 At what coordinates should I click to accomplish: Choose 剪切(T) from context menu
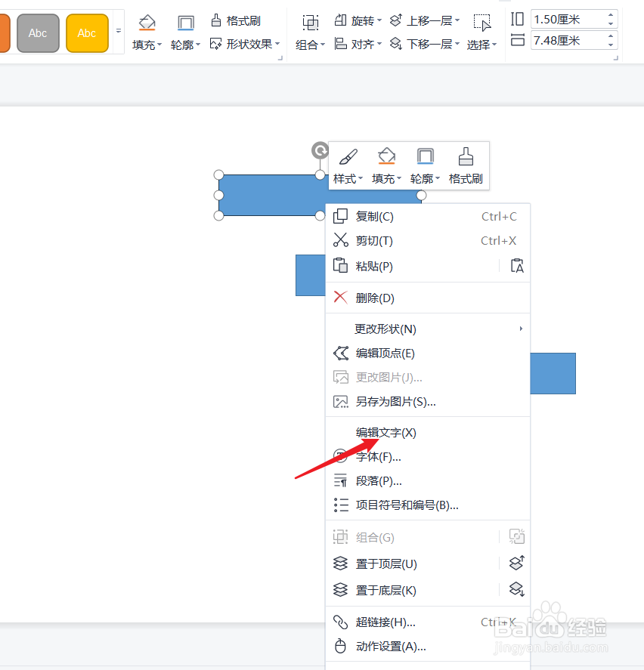428,240
